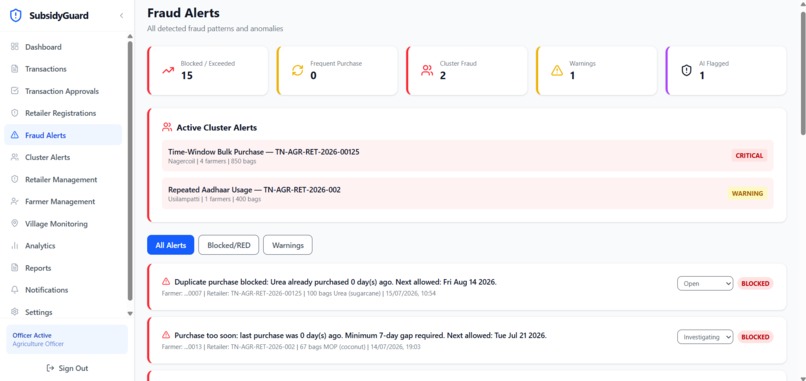Viewport: 806px width, 381px height.
Task: Click the Cluster Alerts people icon
Action: click(14, 157)
